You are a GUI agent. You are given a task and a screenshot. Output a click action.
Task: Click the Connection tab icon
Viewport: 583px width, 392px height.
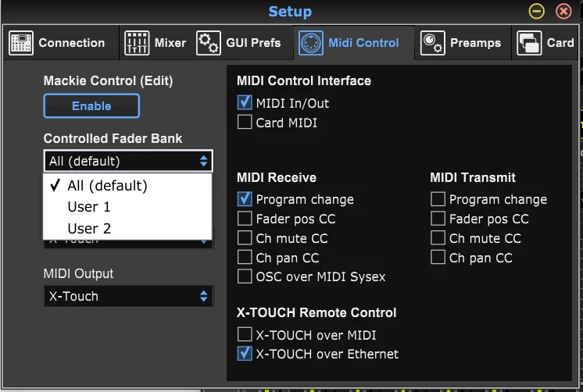click(x=21, y=43)
